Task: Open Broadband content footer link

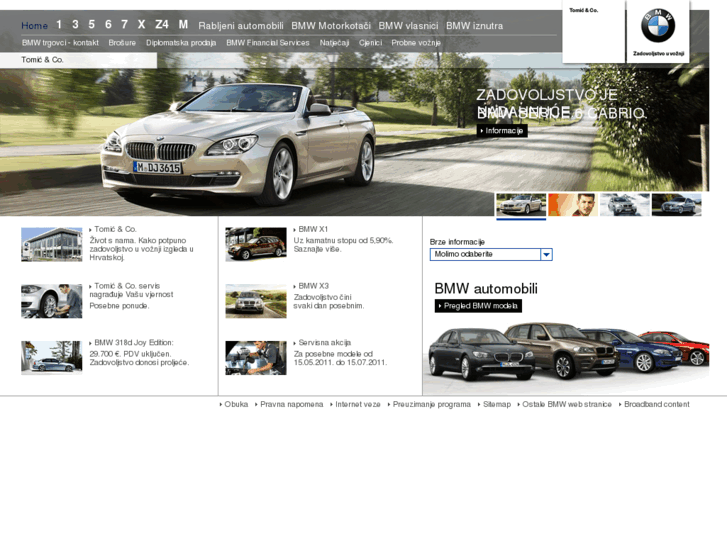Action: tap(654, 404)
